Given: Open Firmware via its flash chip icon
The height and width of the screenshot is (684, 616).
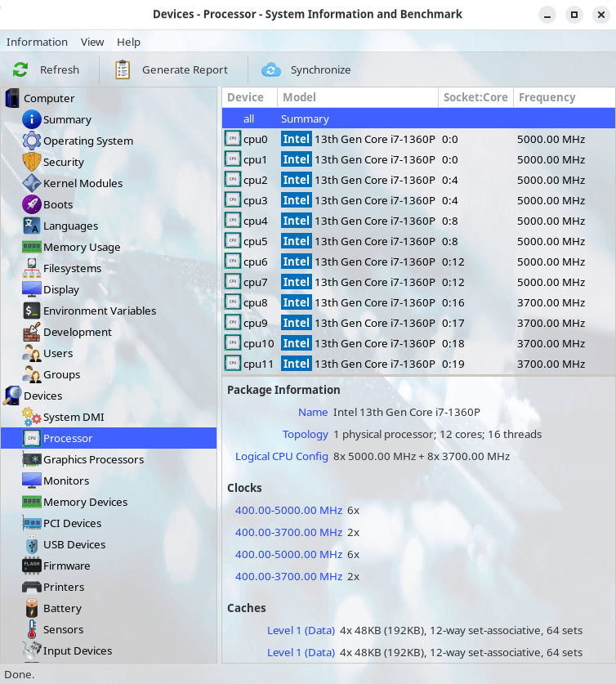Looking at the screenshot, I should coord(32,566).
